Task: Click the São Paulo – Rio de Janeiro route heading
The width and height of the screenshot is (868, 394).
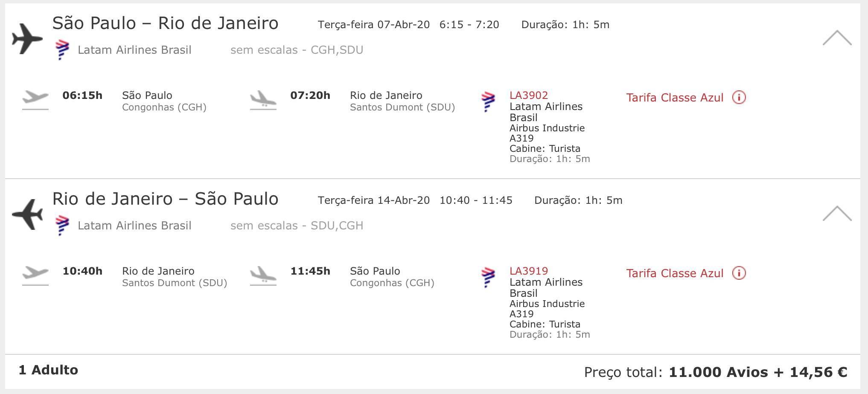Action: pos(165,23)
